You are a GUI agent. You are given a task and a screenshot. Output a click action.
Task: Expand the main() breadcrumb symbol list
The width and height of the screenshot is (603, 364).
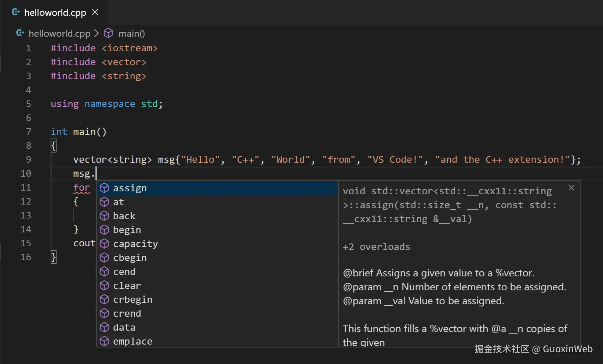coord(131,33)
